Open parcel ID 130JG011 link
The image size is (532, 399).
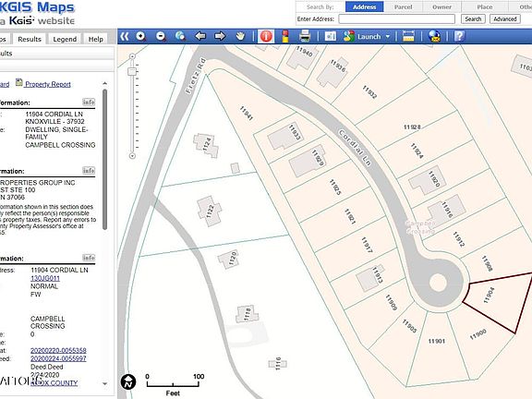pyautogui.click(x=45, y=278)
